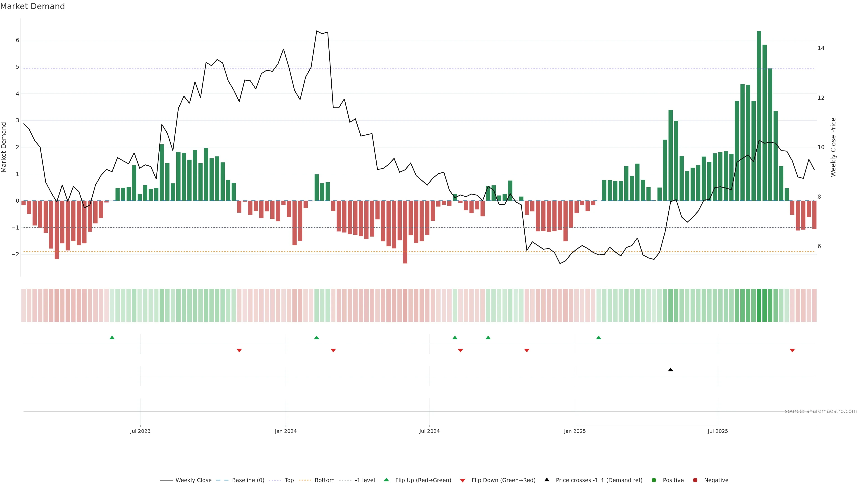
Task: Click the black Price crosses legend triangle
Action: (547, 480)
